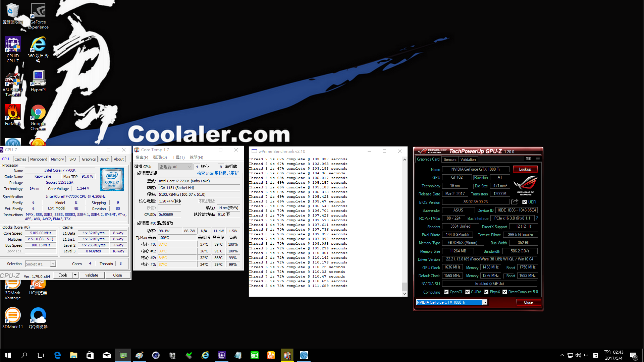Open Task View from the taskbar

[40, 355]
